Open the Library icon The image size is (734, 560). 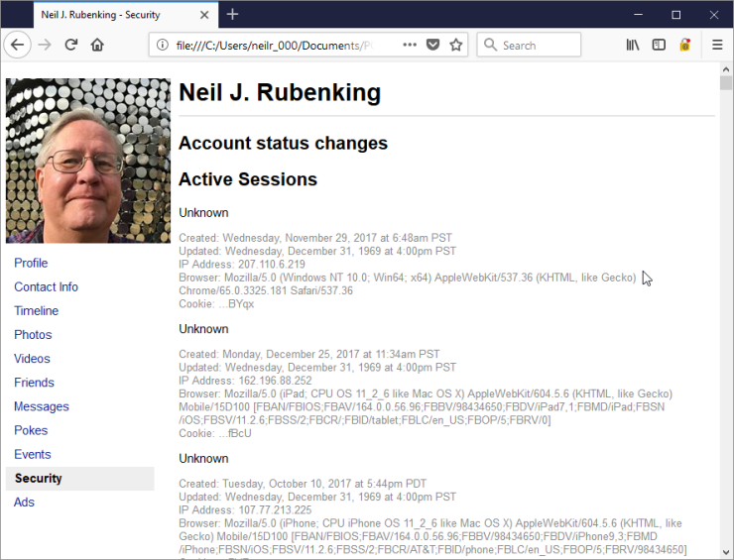point(633,45)
